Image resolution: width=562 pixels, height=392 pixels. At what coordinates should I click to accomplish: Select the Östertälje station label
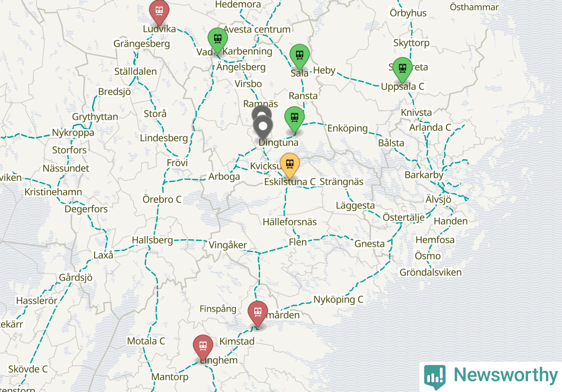click(403, 217)
